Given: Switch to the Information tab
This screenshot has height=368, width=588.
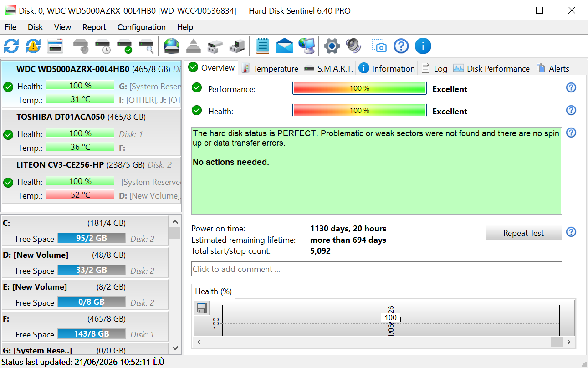Looking at the screenshot, I should 387,68.
